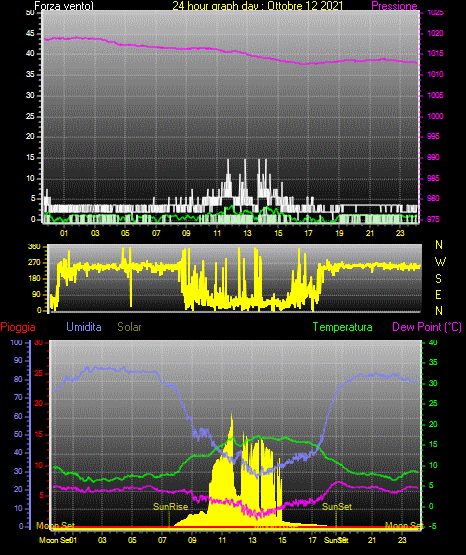Click the E wind direction label
466x555 pixels.
[438, 294]
